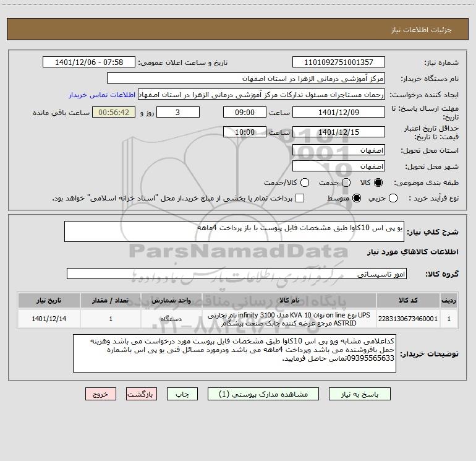Click the ردیف column header
Screen dimensions: 476x461
tap(449, 300)
